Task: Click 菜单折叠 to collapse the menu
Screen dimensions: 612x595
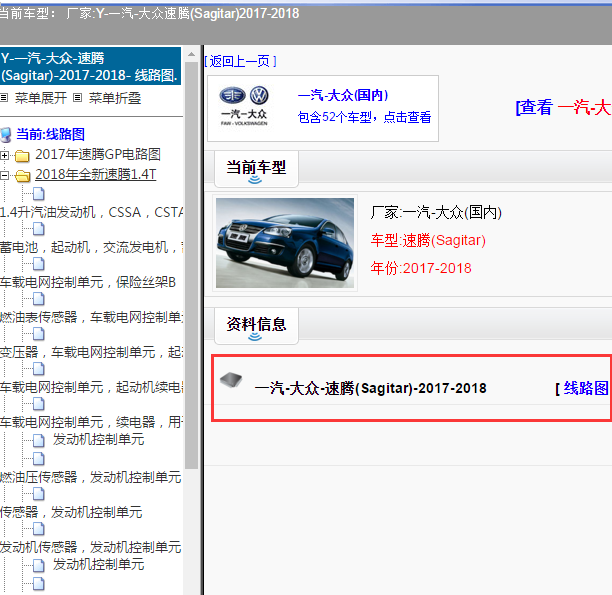Action: (x=115, y=98)
